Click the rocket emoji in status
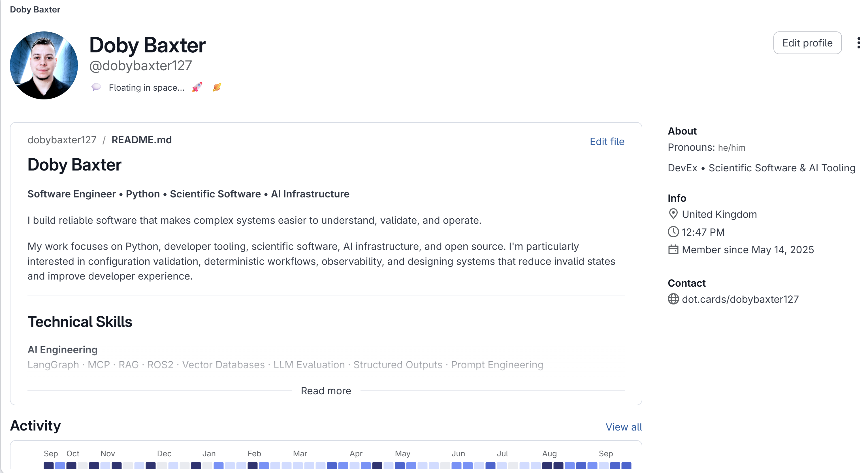This screenshot has width=868, height=473. pos(197,87)
